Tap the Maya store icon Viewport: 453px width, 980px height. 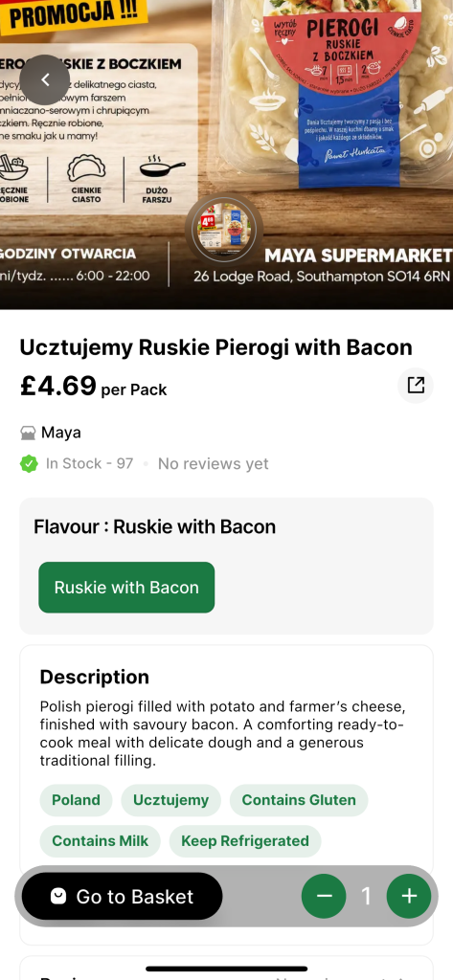(x=28, y=433)
